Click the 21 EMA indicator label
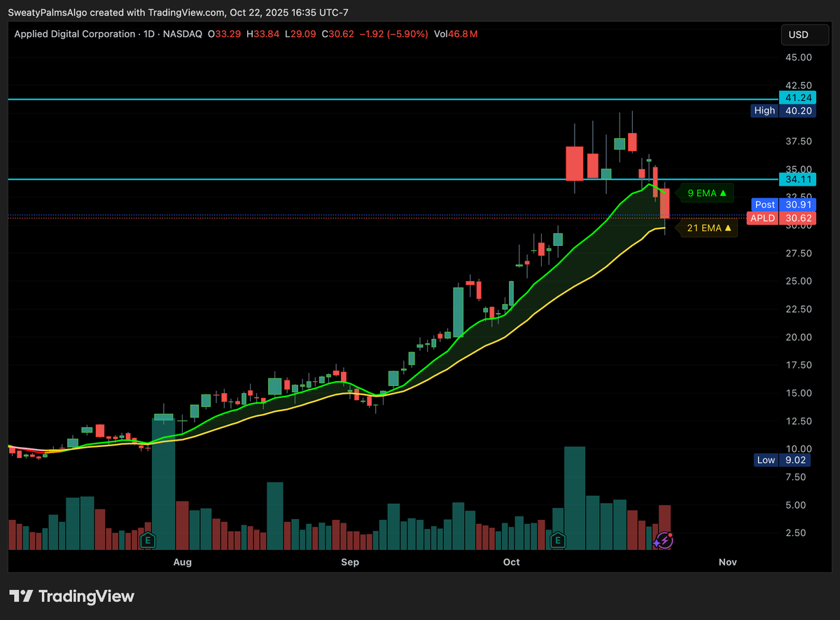The width and height of the screenshot is (840, 620). click(x=709, y=228)
